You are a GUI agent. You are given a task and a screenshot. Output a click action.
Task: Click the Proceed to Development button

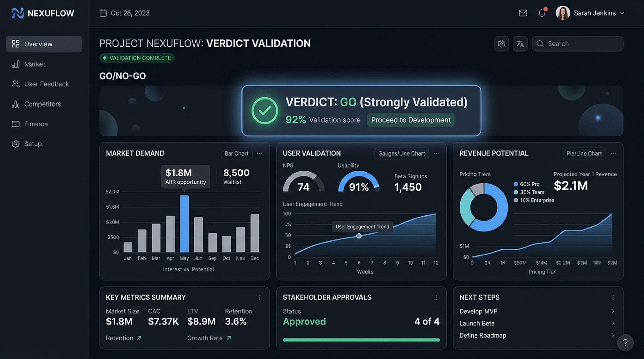tap(411, 120)
